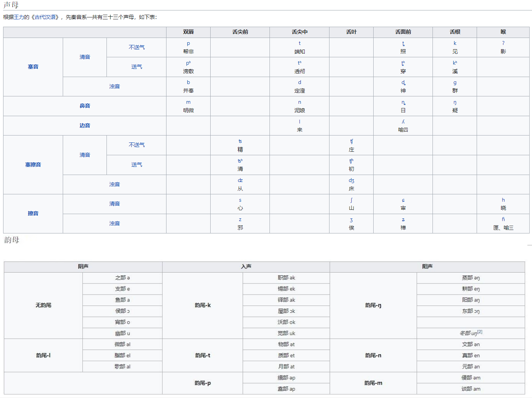This screenshot has width=532, height=398.
Task: Follow the ts link above 精
Action: pos(240,141)
